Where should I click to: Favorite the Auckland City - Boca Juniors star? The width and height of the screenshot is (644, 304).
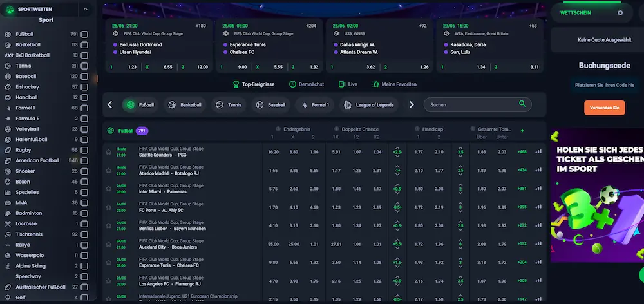point(108,244)
